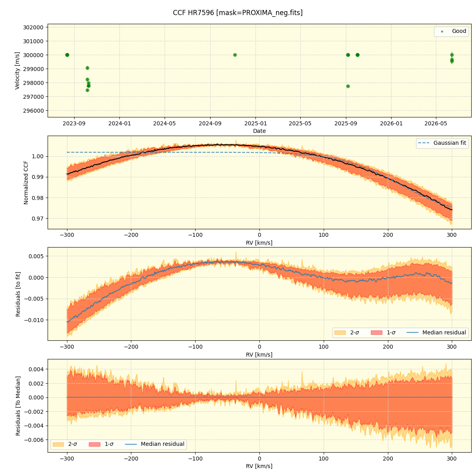Click the '0.98' tick on the Normalized CCF axis

pos(38,198)
